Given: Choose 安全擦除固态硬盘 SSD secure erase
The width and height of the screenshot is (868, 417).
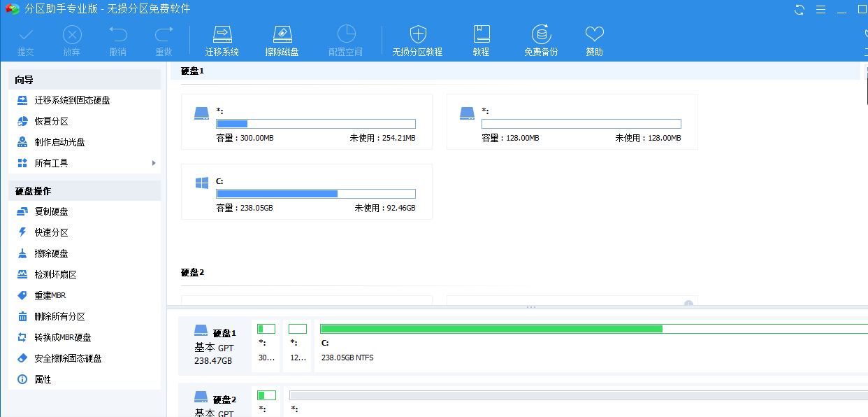Looking at the screenshot, I should coord(85,358).
